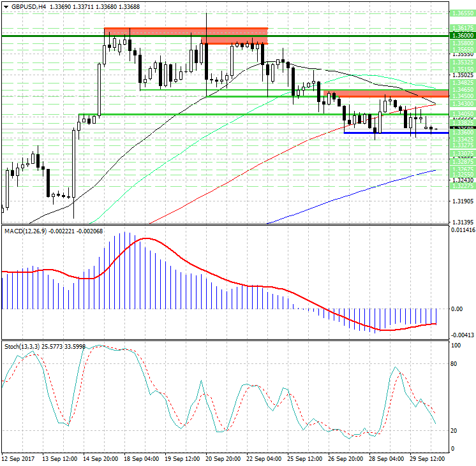The height and width of the screenshot is (466, 476).
Task: Click the Stoch(13,3,3) indicator label
Action: [x=22, y=346]
